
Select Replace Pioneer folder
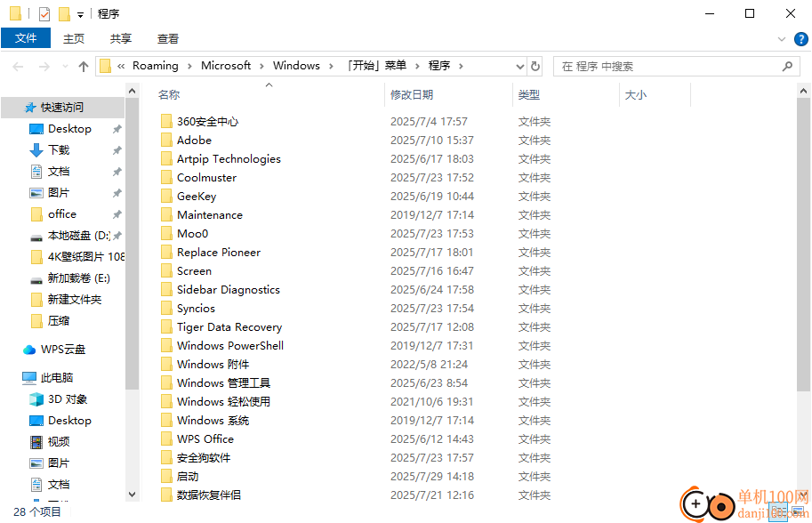[x=219, y=253]
